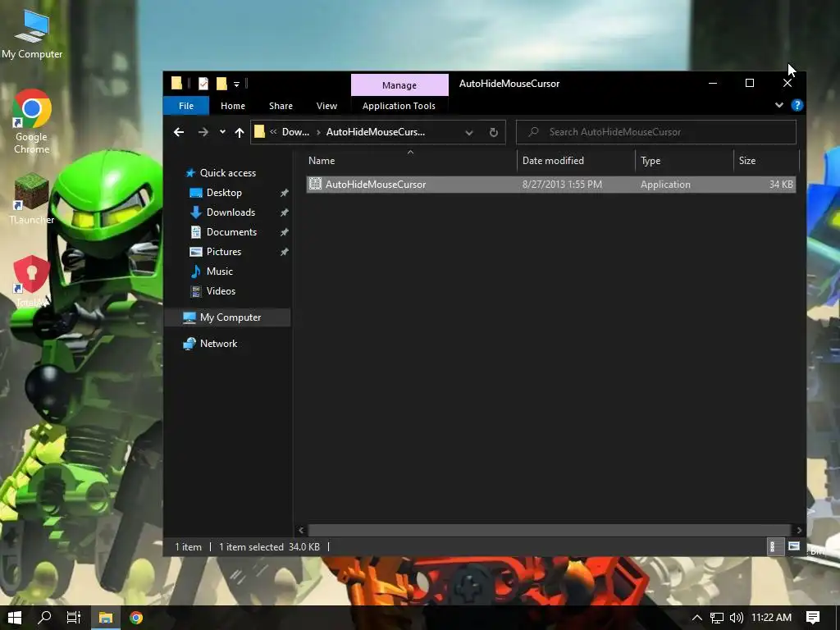Click the pin icon beside Desktop
840x630 pixels.
click(x=284, y=193)
